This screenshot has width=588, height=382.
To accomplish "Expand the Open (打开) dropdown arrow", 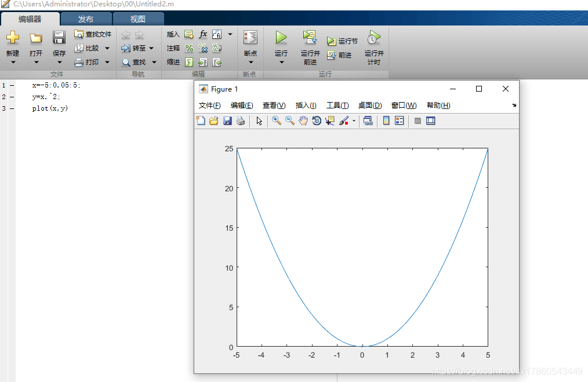I will click(37, 62).
